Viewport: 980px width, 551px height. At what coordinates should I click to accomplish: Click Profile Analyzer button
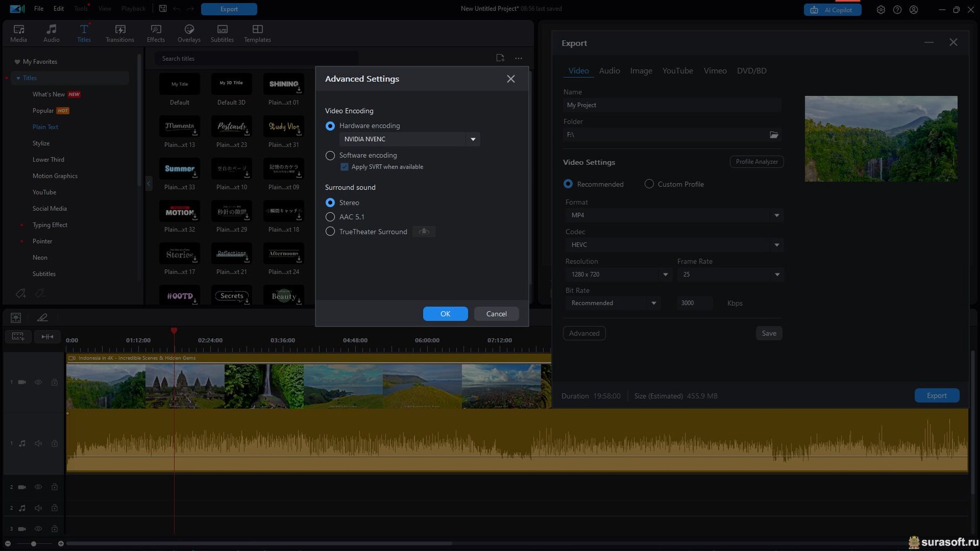pyautogui.click(x=756, y=162)
